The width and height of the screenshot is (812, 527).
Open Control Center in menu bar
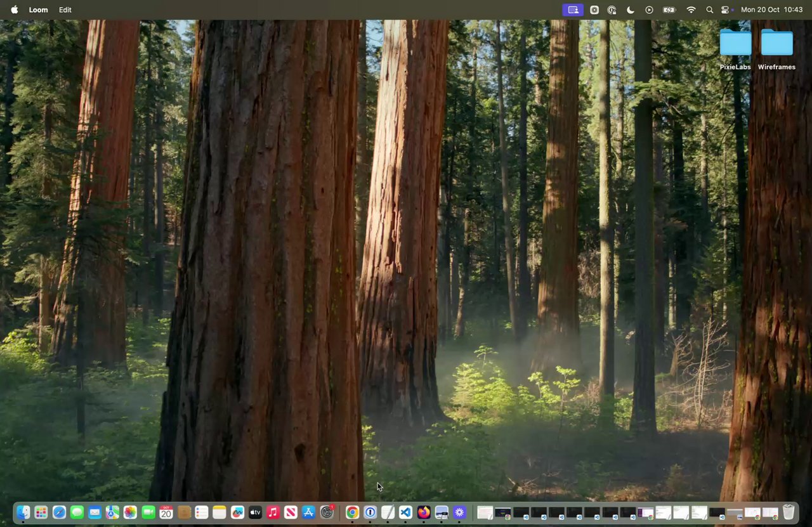click(726, 10)
